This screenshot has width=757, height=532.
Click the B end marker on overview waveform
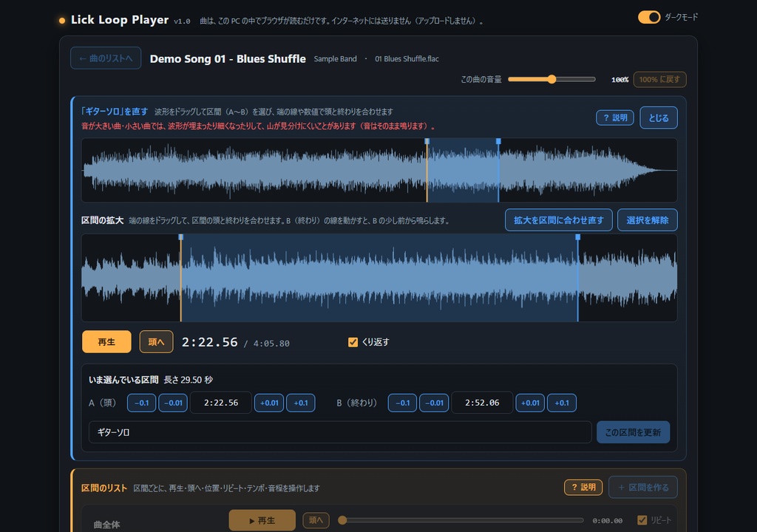point(498,141)
